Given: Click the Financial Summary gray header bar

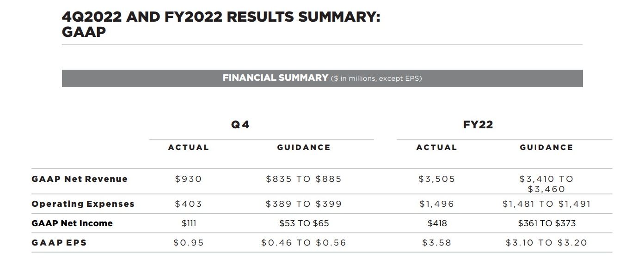Looking at the screenshot, I should click(322, 78).
